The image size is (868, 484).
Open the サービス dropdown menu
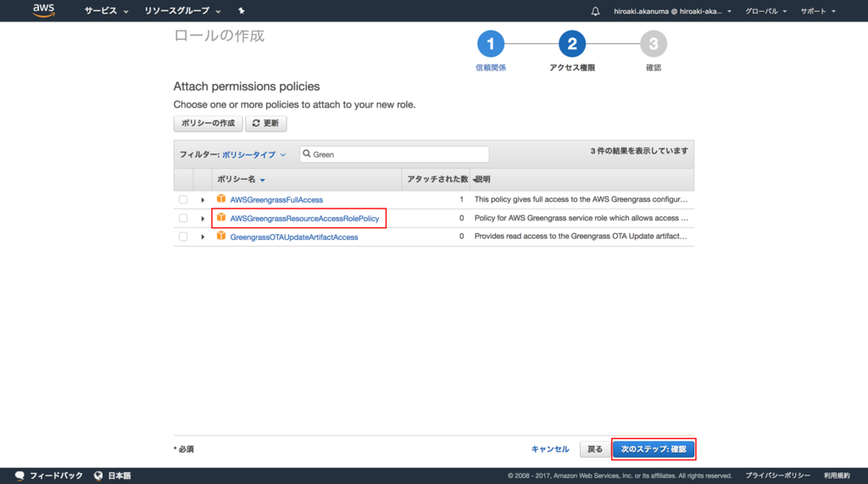(x=106, y=11)
